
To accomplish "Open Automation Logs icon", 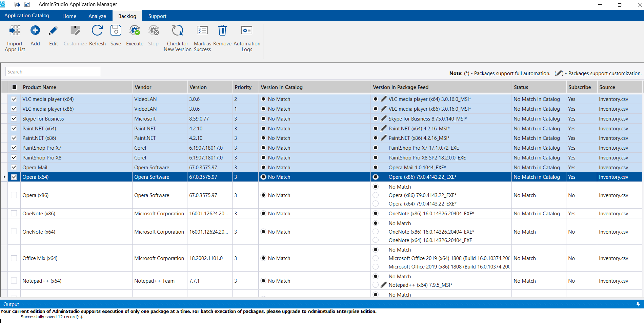I will [247, 30].
